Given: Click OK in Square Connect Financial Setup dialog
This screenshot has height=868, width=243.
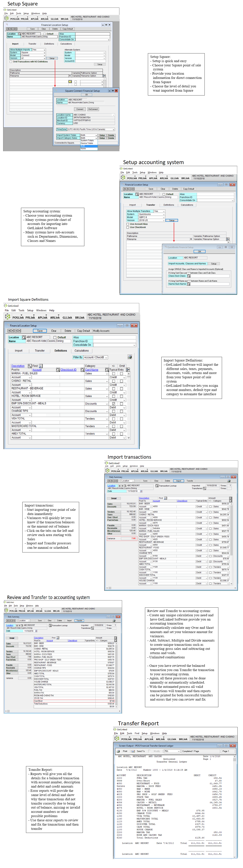Looking at the screenshot, I should pos(86,95).
